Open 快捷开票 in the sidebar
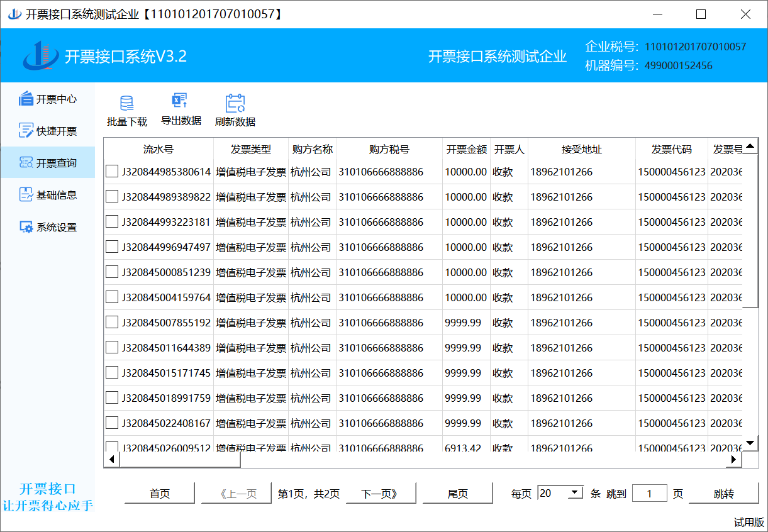768x532 pixels. [x=48, y=131]
